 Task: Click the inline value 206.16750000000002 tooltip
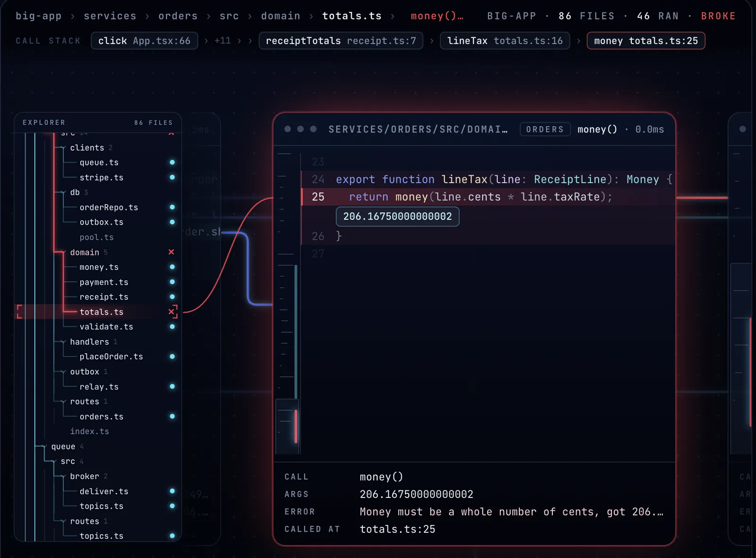[397, 217]
